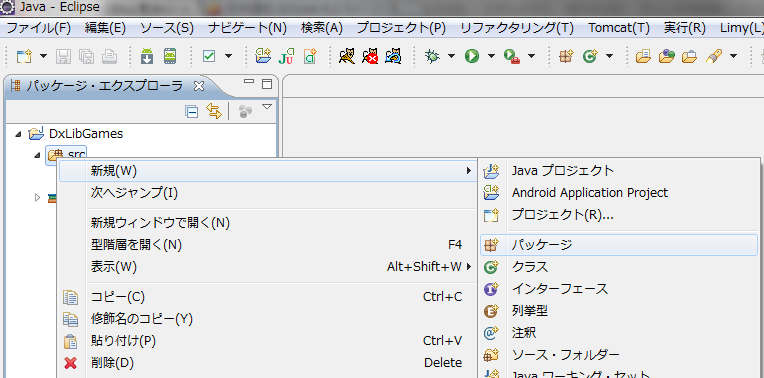Open the Limy(L) menu

tap(741, 27)
